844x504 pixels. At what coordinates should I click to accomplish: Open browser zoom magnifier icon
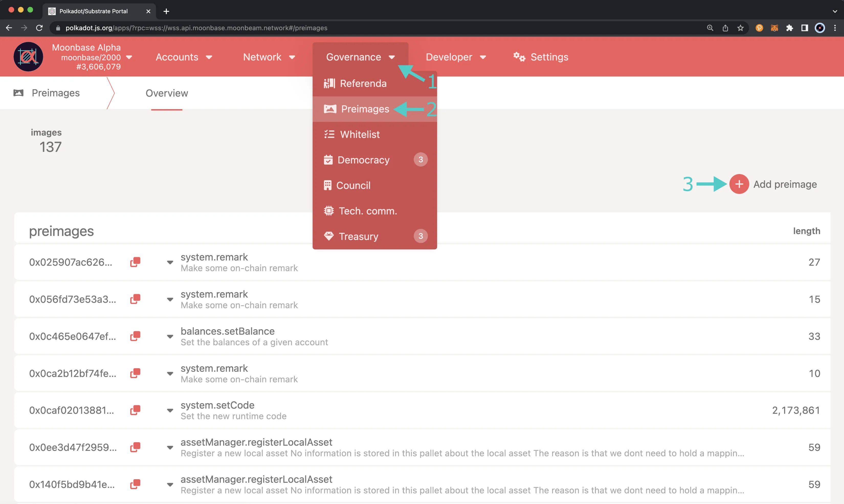(x=710, y=28)
